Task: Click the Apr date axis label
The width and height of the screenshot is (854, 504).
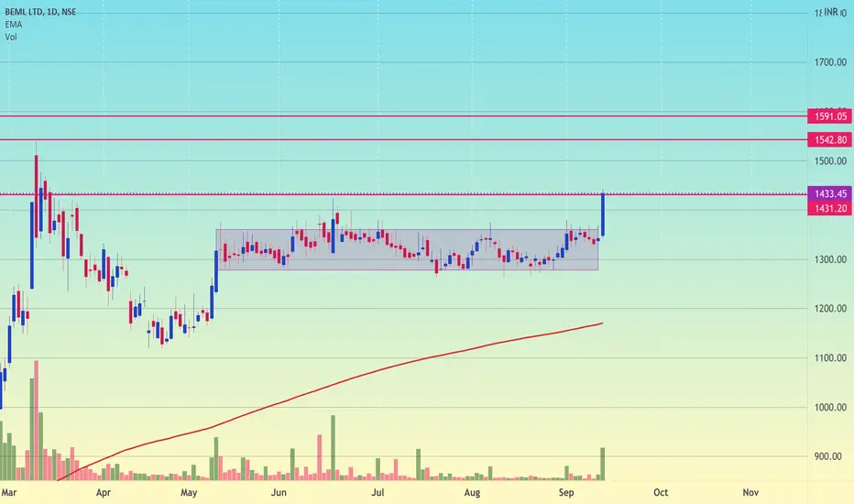Action: click(103, 493)
